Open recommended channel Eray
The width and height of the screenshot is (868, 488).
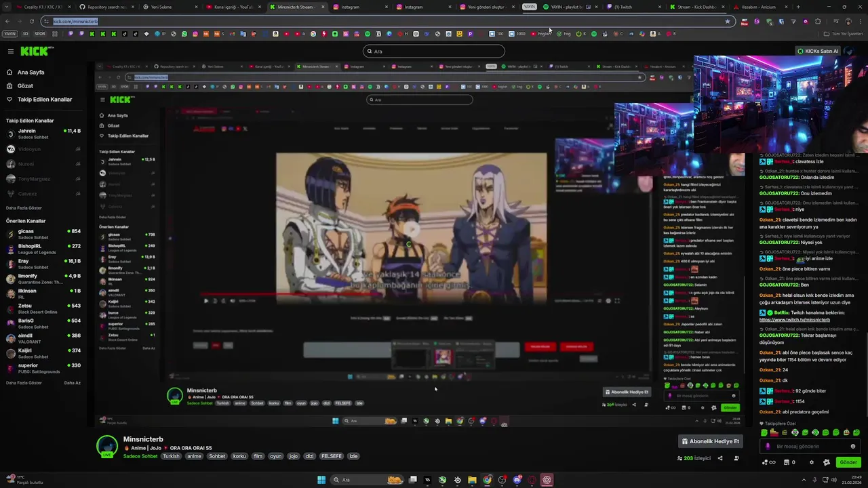coord(43,264)
